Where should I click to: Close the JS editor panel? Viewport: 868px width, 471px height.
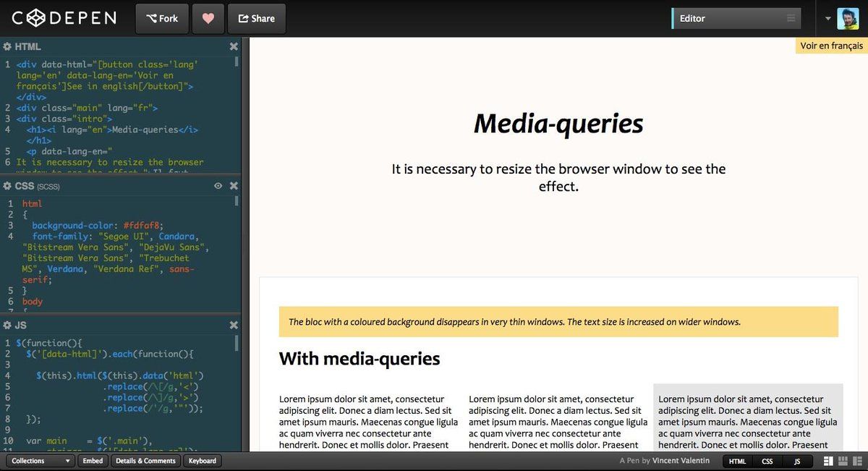coord(234,326)
